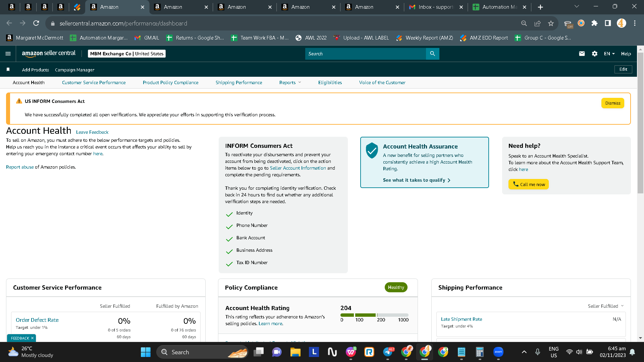
Task: Click the Edit button in the favorites bar
Action: 623,69
